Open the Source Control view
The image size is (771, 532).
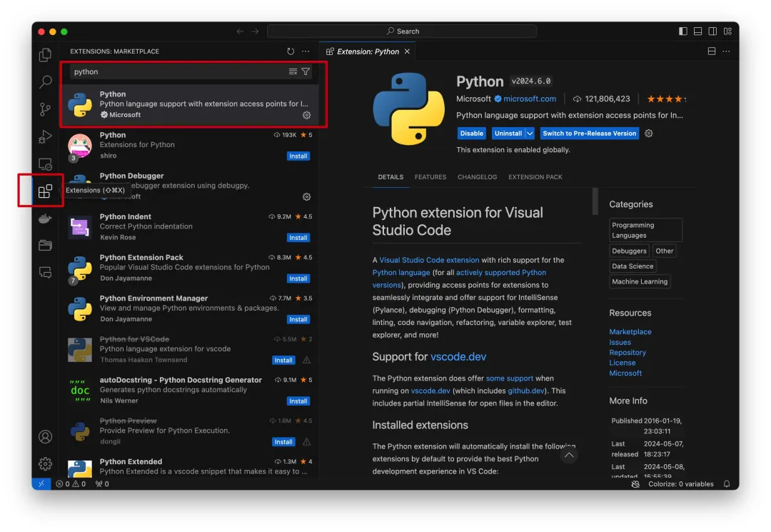[45, 109]
